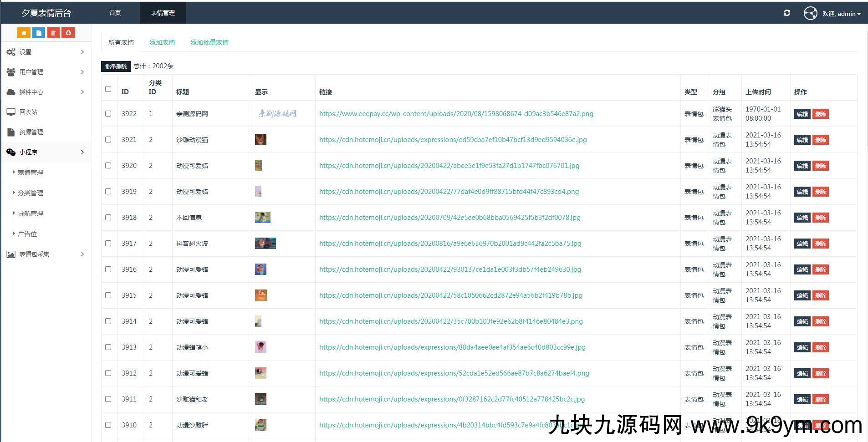This screenshot has height=442, width=868.
Task: Open 资源管理 in the sidebar
Action: pyautogui.click(x=31, y=132)
